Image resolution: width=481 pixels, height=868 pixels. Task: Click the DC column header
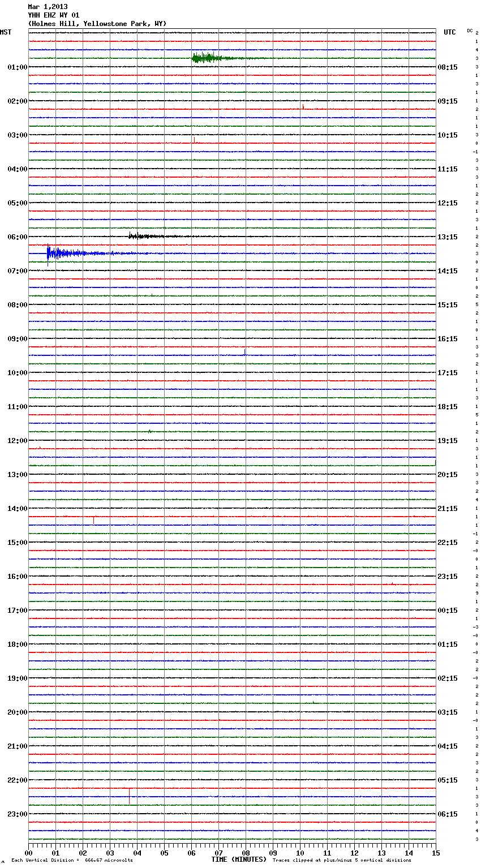click(470, 31)
